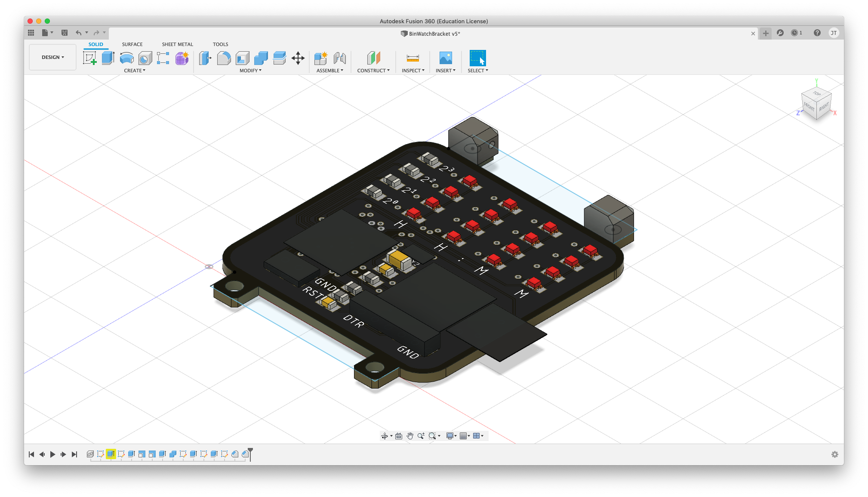Viewport: 868px width, 497px height.
Task: Select the Fillet tool
Action: 224,58
